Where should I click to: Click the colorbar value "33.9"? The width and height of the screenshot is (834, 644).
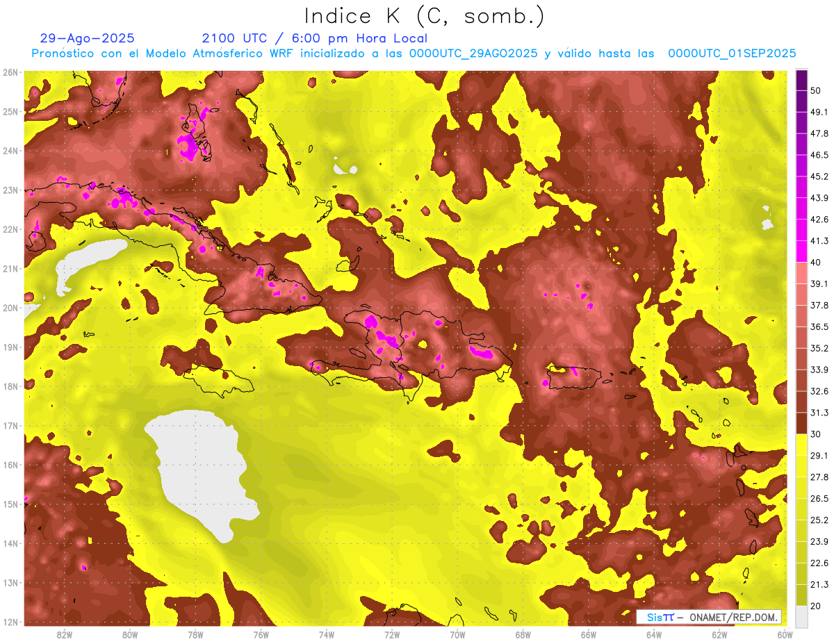[x=819, y=370]
